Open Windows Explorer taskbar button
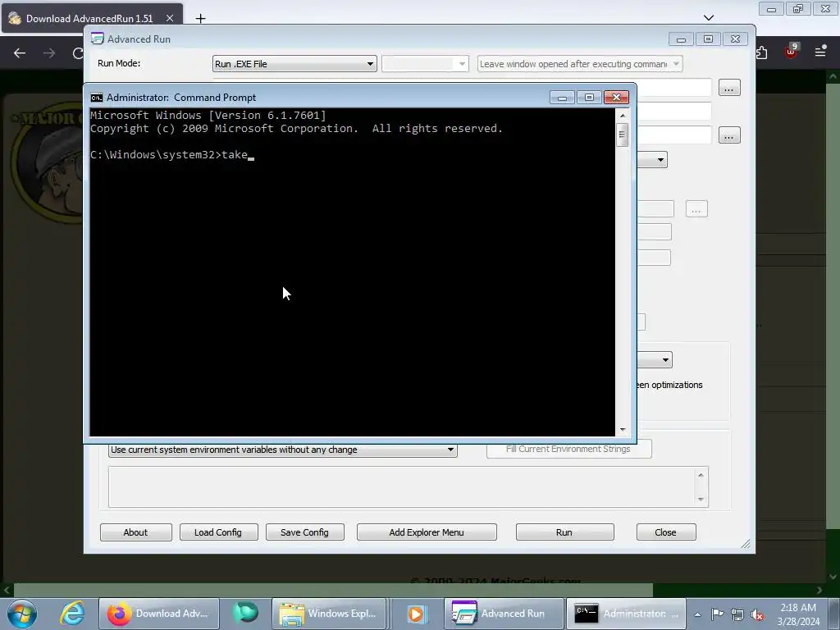The width and height of the screenshot is (840, 630). 329,614
